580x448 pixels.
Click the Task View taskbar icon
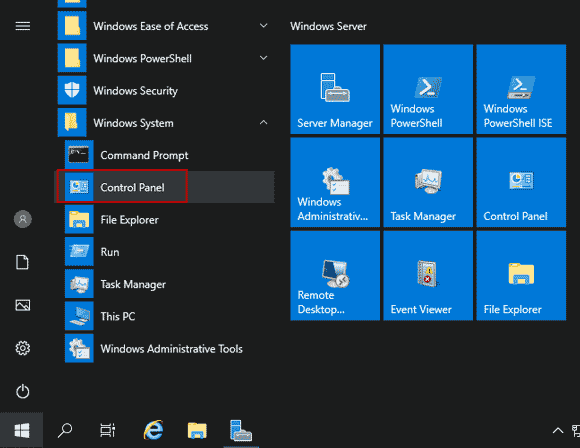tap(108, 430)
